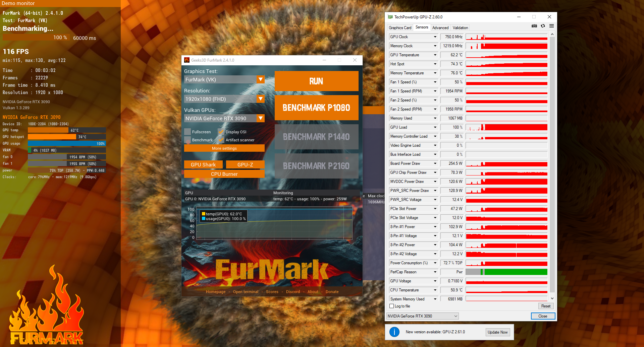644x347 pixels.
Task: Launch GPU-Z from FurMark
Action: (x=245, y=164)
